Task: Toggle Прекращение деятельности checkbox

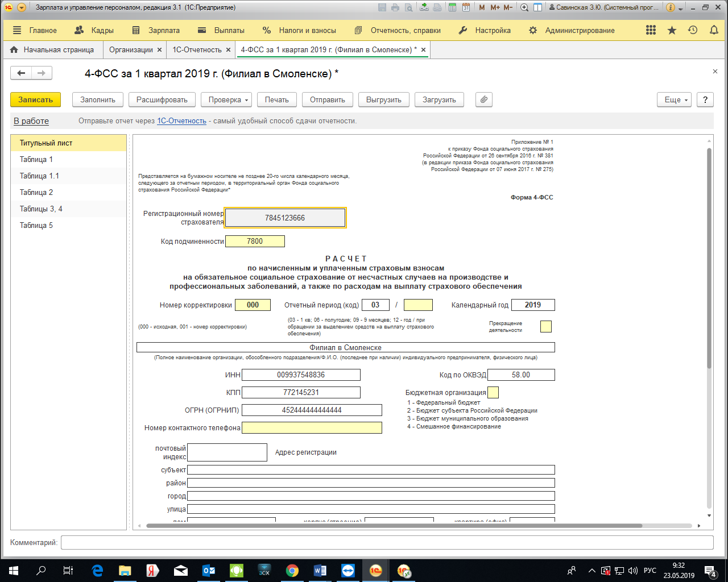Action: point(546,326)
